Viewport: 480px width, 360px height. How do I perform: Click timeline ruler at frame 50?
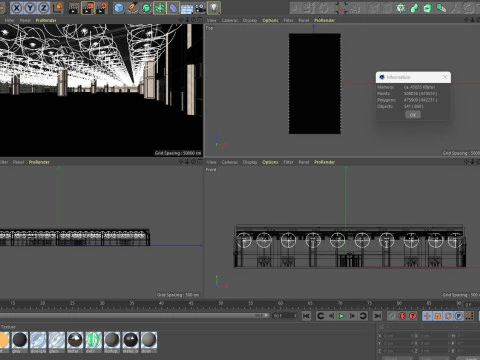(221, 303)
